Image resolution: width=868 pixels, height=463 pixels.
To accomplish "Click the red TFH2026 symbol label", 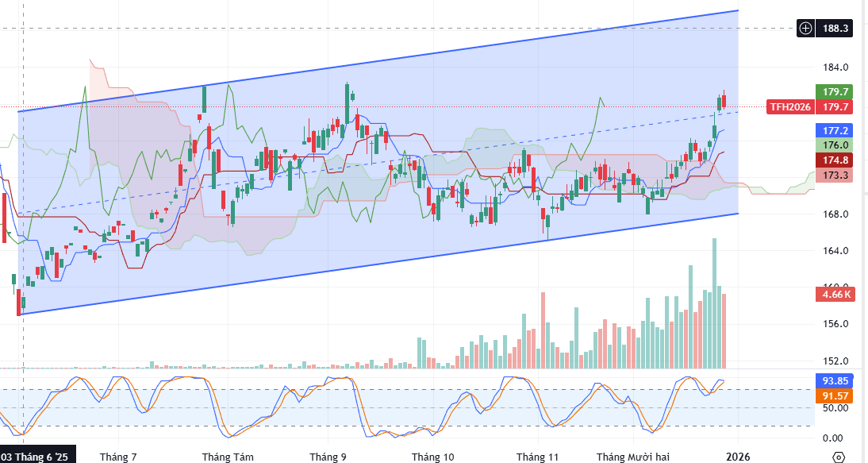I will click(789, 106).
